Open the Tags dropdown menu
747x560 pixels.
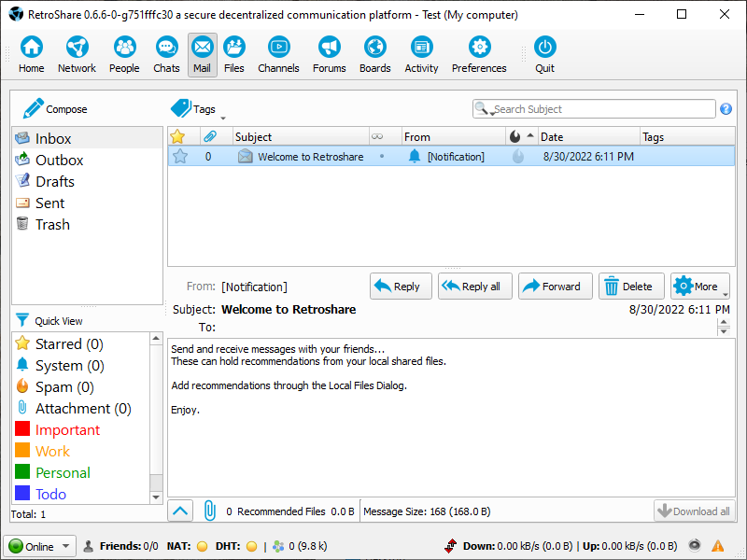[x=196, y=109]
